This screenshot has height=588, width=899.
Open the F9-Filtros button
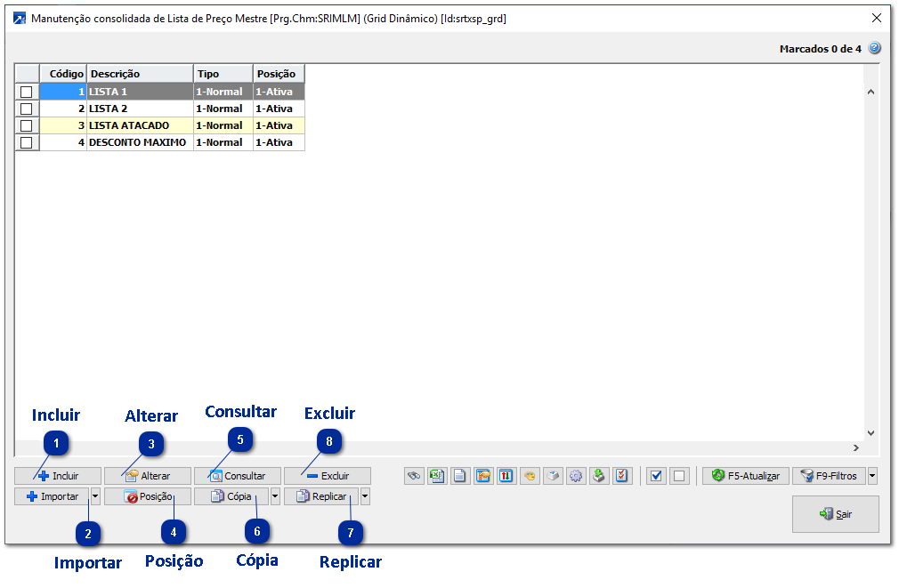pyautogui.click(x=830, y=476)
